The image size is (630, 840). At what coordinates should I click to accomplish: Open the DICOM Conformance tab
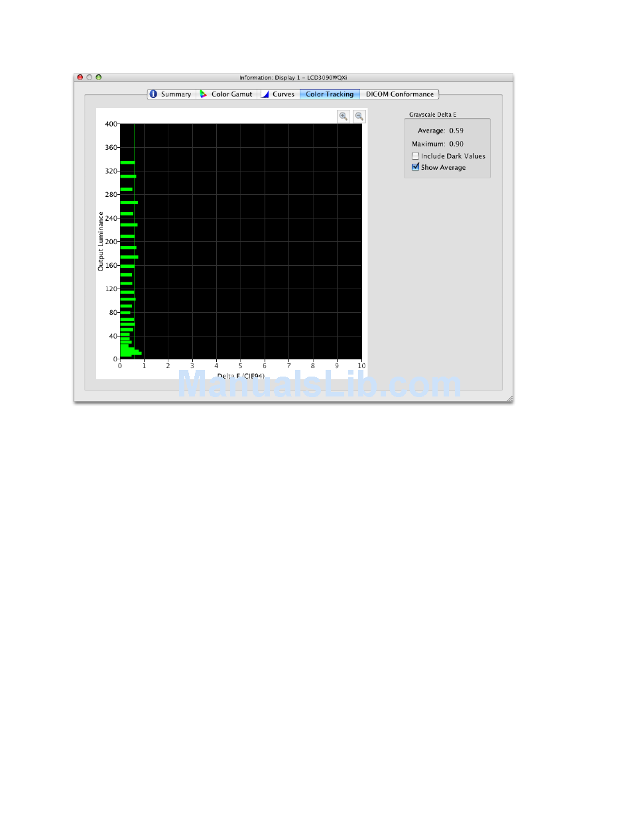pos(399,94)
